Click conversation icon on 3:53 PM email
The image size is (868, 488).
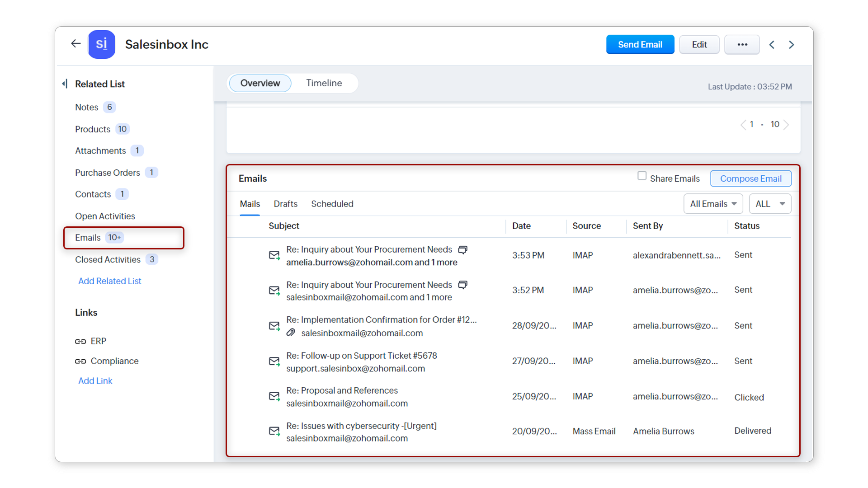[x=462, y=250]
